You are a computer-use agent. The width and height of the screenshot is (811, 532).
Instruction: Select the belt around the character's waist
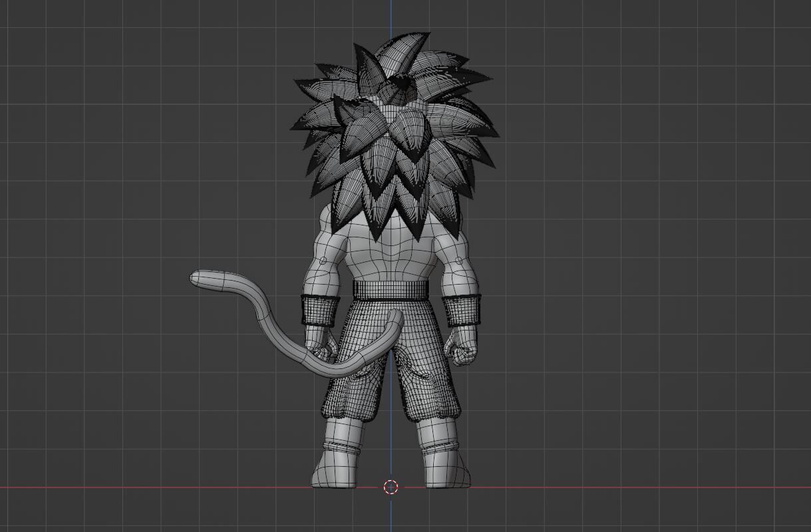pyautogui.click(x=391, y=290)
